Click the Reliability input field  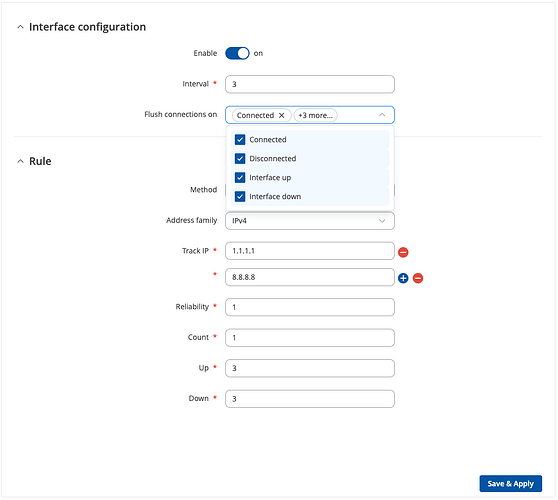[x=310, y=307]
